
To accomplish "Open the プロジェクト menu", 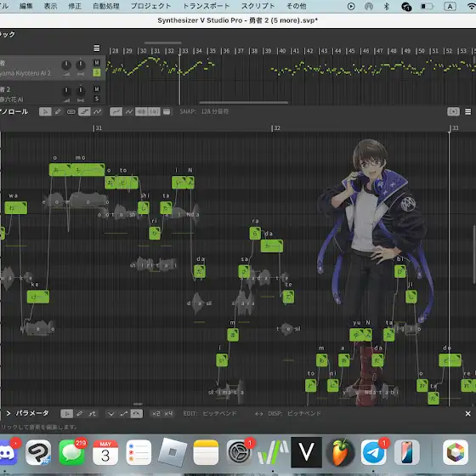I will [151, 6].
